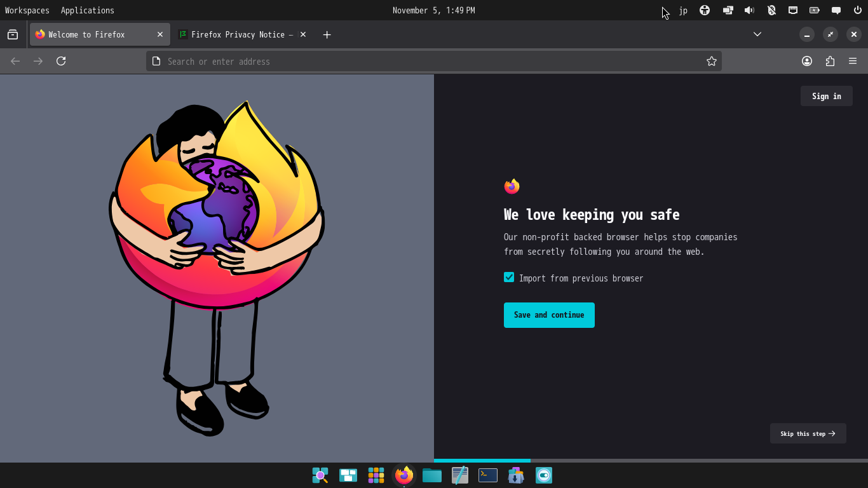Reload the current page
The image size is (868, 488).
coord(61,61)
